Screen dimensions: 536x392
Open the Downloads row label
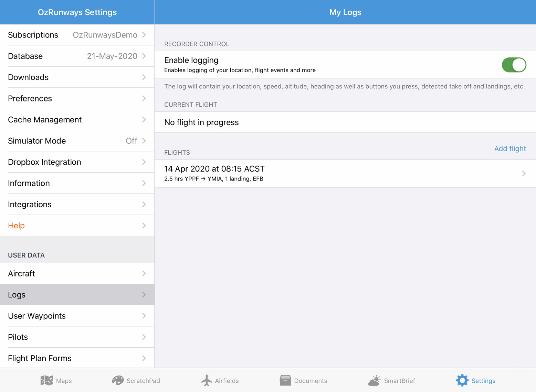tap(28, 77)
